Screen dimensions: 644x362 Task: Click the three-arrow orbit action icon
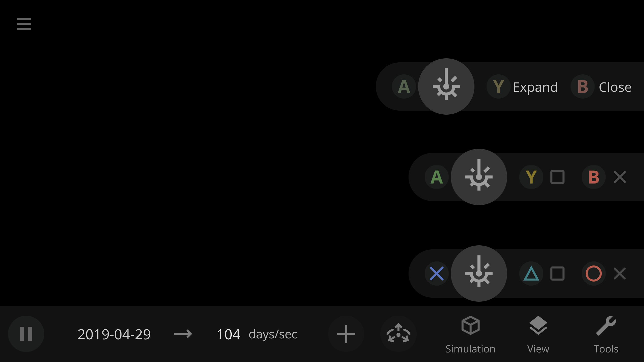[398, 334]
